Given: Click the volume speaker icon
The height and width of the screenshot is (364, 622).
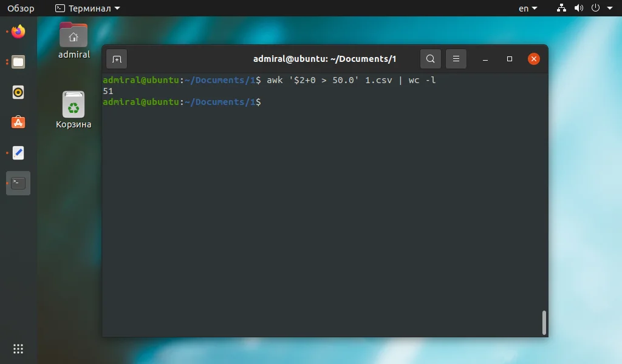Looking at the screenshot, I should tap(579, 8).
